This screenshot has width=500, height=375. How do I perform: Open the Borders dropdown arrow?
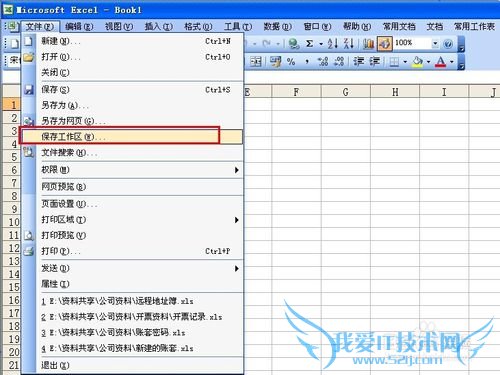click(x=405, y=62)
